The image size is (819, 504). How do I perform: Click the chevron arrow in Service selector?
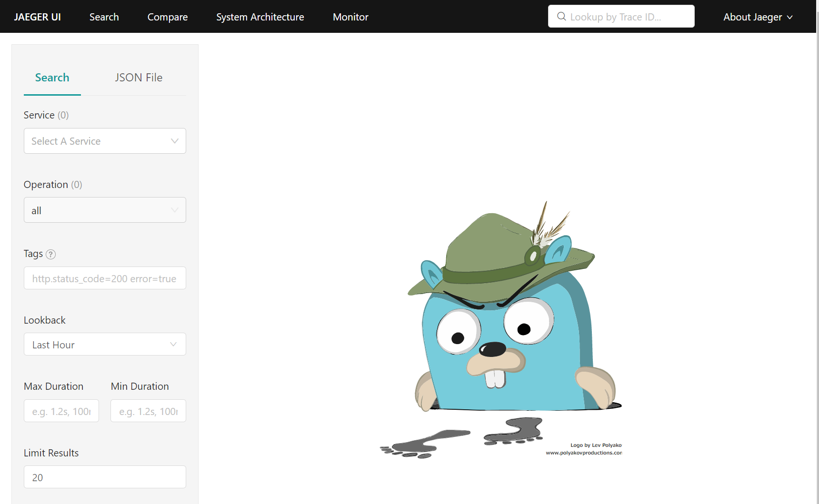pyautogui.click(x=174, y=141)
